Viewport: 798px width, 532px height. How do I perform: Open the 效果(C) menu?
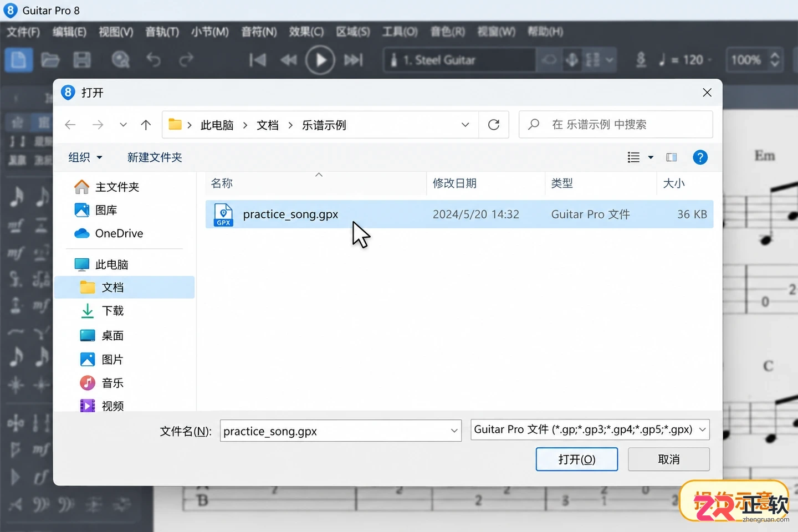tap(306, 32)
